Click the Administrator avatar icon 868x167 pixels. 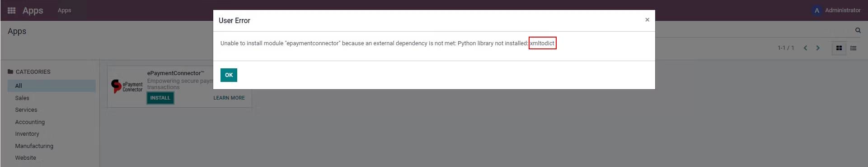coord(816,10)
